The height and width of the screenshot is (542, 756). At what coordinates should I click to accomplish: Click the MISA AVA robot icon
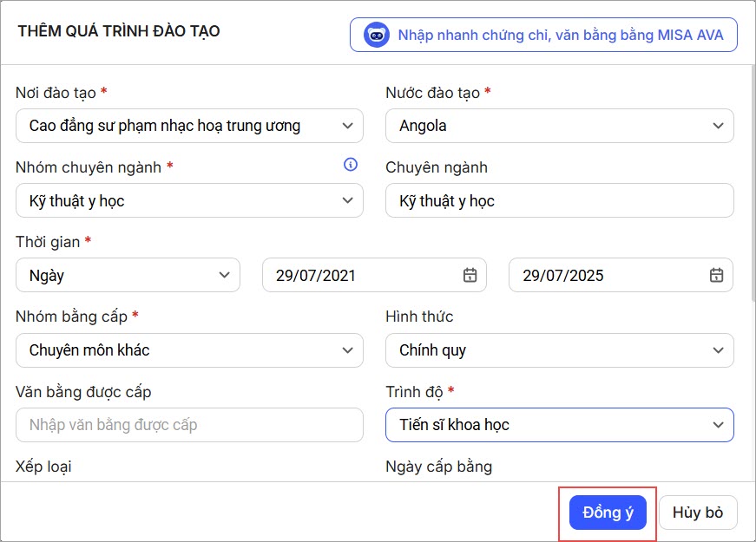point(377,36)
